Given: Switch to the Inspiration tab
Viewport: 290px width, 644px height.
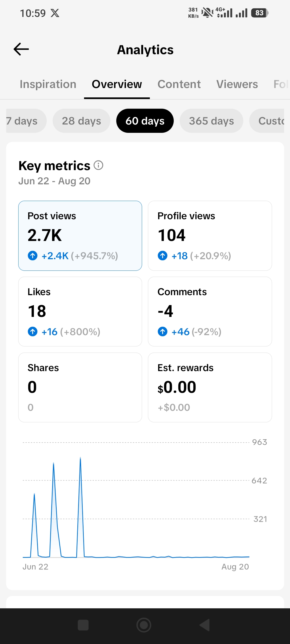Looking at the screenshot, I should coord(48,84).
